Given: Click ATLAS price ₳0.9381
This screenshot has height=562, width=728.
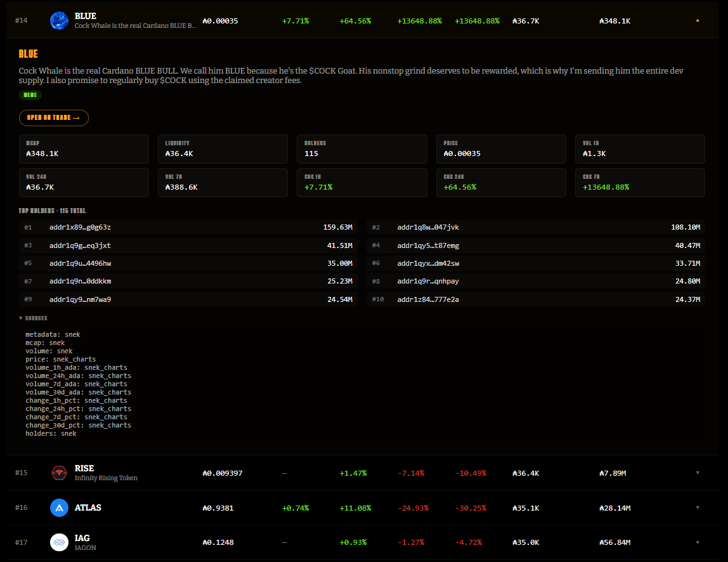Looking at the screenshot, I should [x=218, y=508].
